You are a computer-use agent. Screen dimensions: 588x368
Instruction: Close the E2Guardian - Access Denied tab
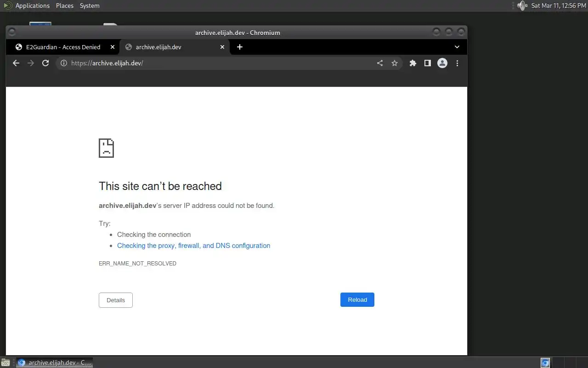(113, 47)
